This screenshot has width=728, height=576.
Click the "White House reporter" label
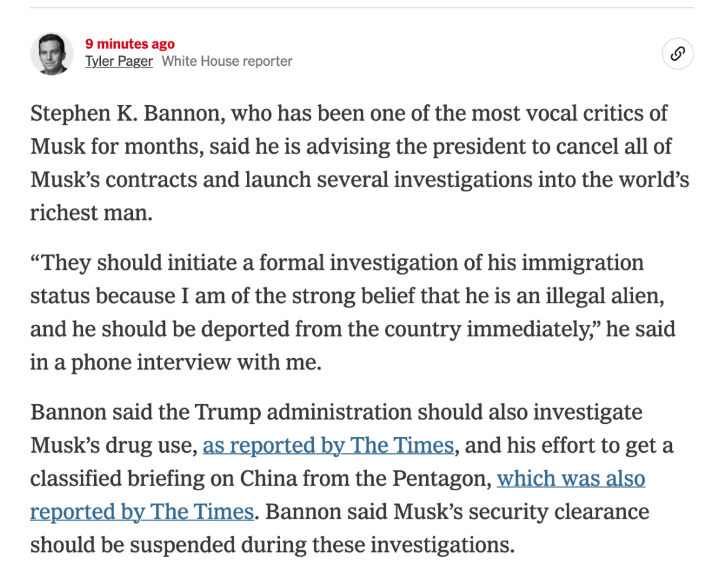pyautogui.click(x=227, y=62)
